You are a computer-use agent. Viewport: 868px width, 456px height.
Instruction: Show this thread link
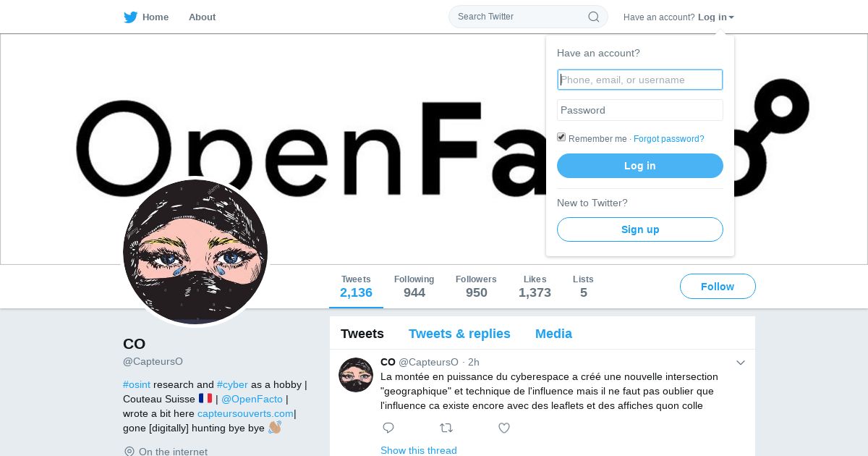419,450
